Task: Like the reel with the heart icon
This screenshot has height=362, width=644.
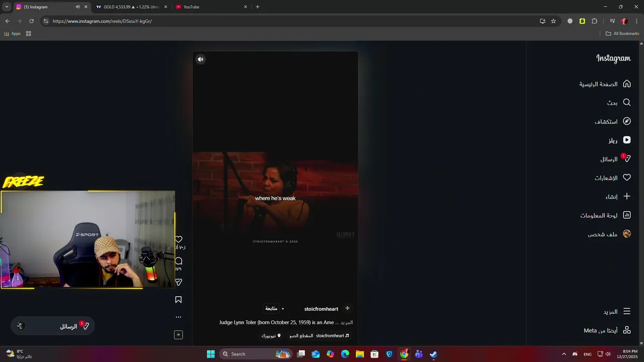Action: click(179, 239)
